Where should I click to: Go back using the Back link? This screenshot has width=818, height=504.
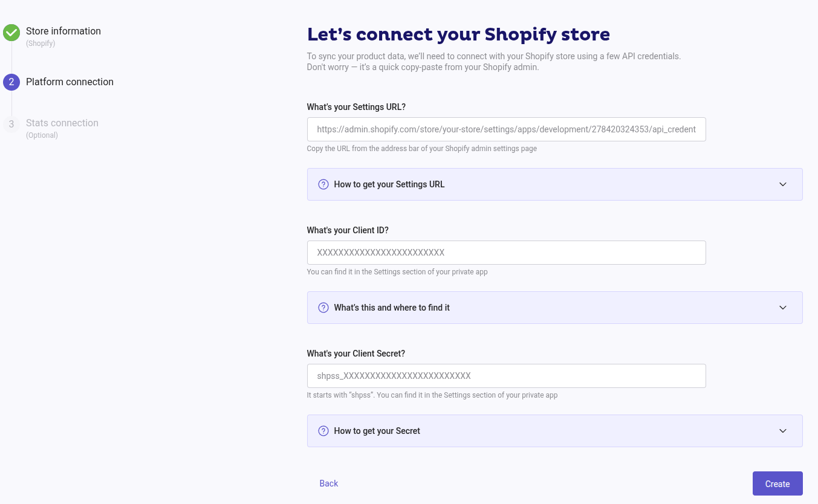coord(329,483)
